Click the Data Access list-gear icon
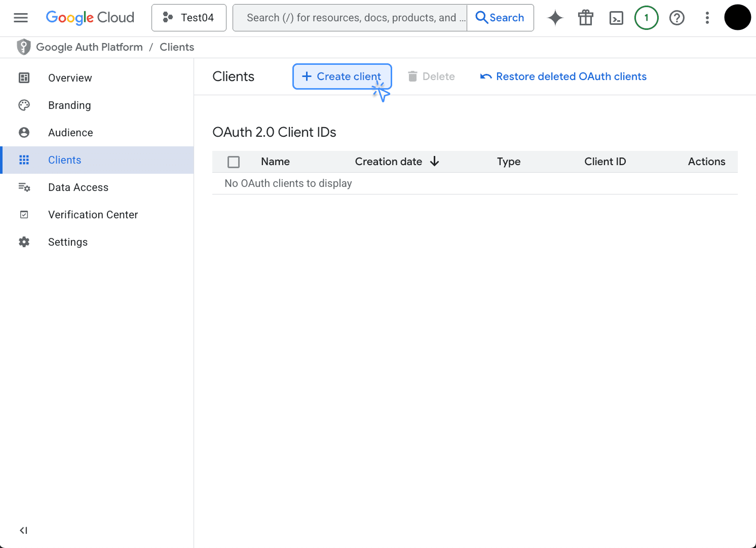This screenshot has height=548, width=756. tap(24, 187)
